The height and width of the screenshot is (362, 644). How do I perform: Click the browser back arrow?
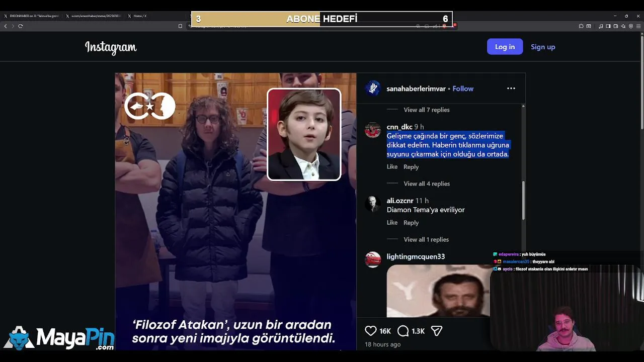click(6, 26)
